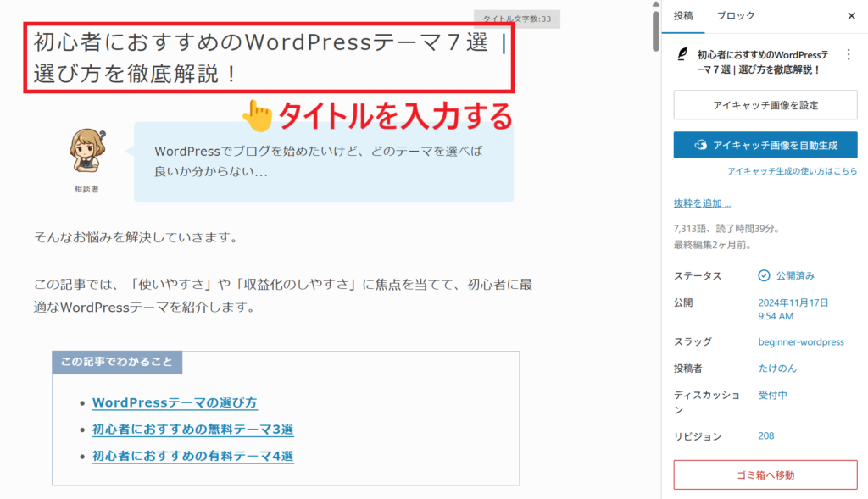868x499 pixels.
Task: Click アイキャッチ画像を設定 button
Action: point(765,105)
